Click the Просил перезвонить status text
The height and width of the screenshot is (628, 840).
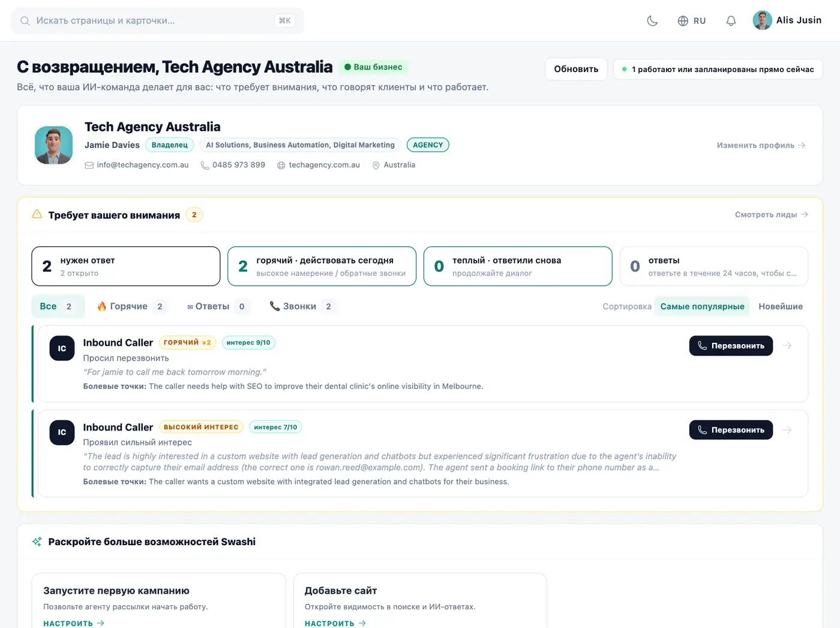126,358
